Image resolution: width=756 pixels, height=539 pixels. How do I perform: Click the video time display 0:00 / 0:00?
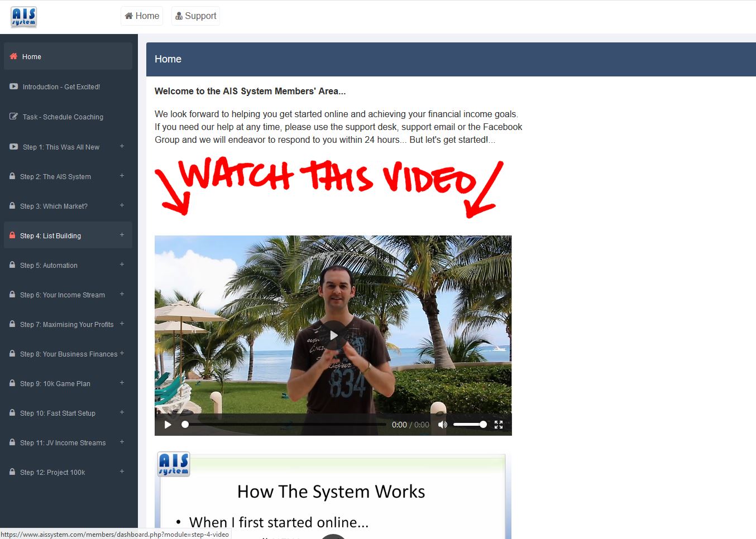pos(410,425)
